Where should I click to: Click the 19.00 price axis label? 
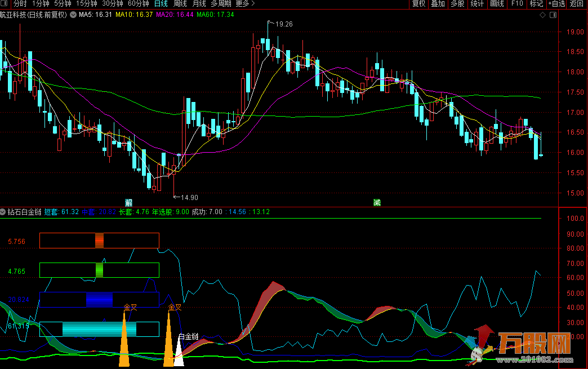click(575, 32)
